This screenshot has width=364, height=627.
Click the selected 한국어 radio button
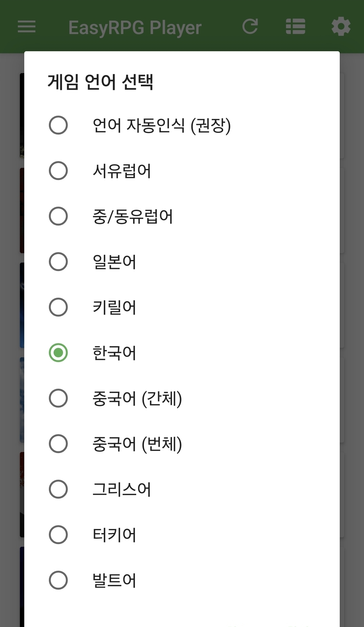(x=58, y=353)
